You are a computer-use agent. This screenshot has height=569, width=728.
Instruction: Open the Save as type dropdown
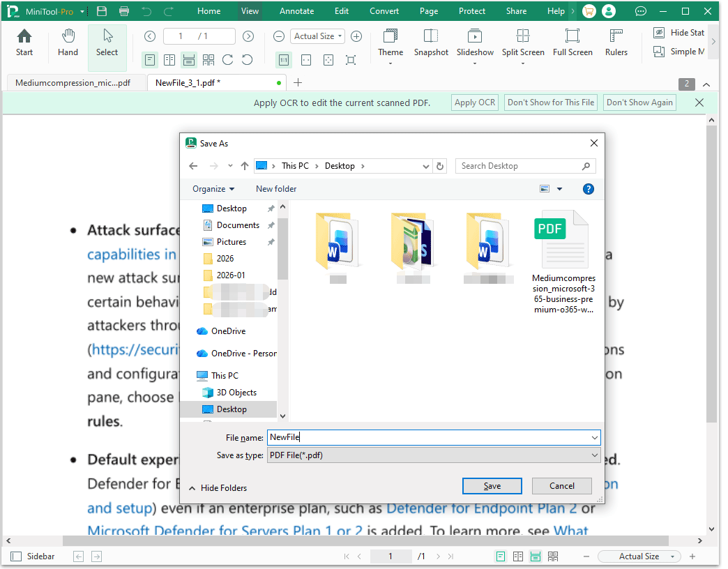tap(432, 454)
